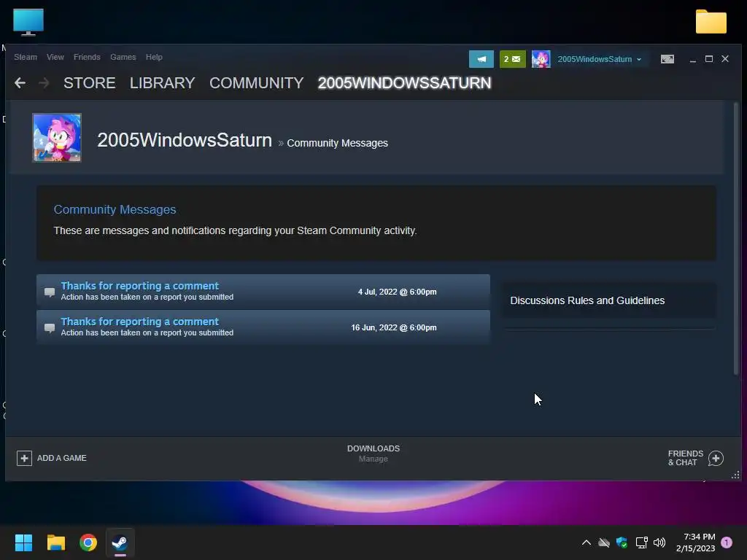Viewport: 747px width, 560px height.
Task: Open the FRIENDS & CHAT label
Action: click(x=685, y=458)
